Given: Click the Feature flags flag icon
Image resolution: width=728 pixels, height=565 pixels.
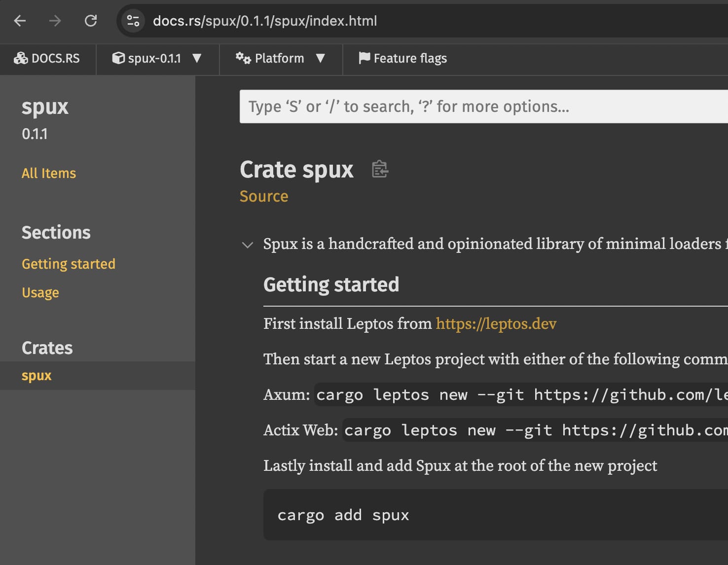Looking at the screenshot, I should pos(364,58).
